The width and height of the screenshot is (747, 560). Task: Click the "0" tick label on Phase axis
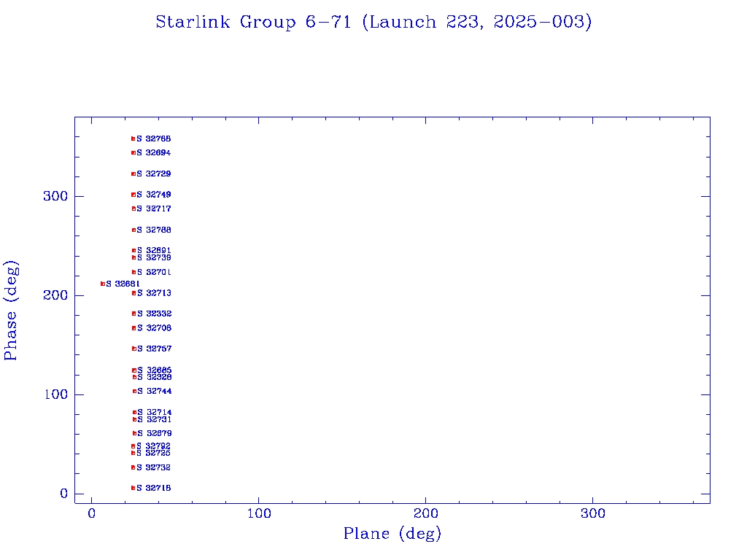[x=63, y=494]
